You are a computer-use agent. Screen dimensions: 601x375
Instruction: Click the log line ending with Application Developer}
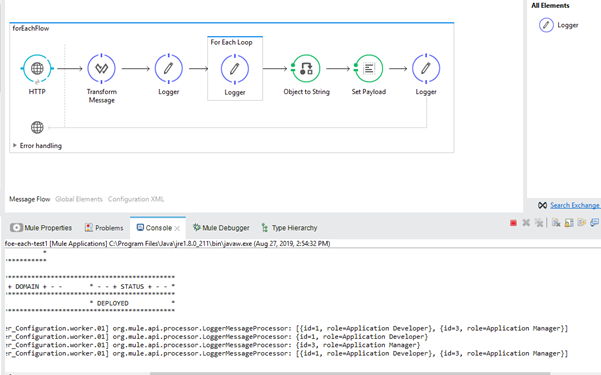tap(217, 337)
